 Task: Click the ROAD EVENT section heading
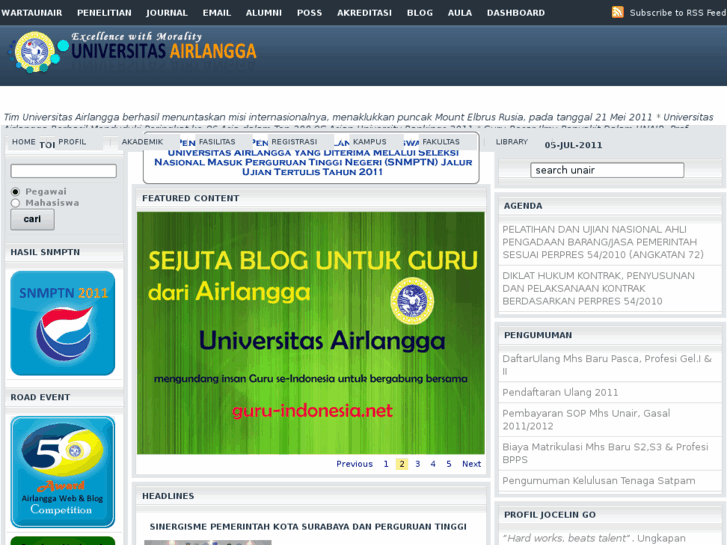pyautogui.click(x=40, y=398)
